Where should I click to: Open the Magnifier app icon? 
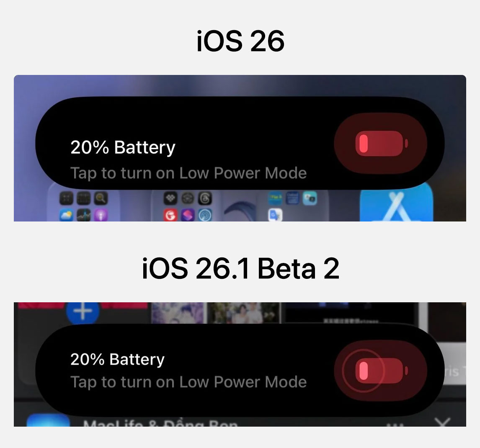pos(101,198)
